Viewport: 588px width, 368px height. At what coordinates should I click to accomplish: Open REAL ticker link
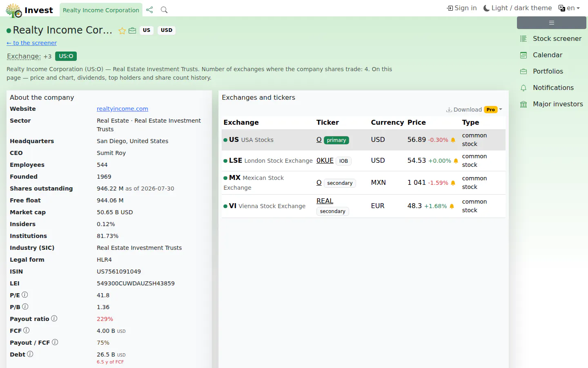(x=325, y=201)
